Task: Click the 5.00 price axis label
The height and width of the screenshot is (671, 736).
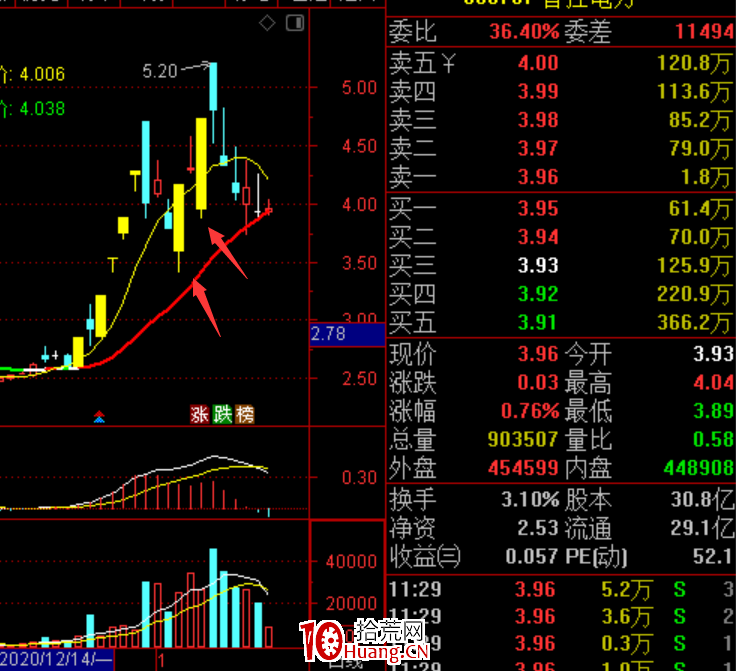Action: pos(359,88)
